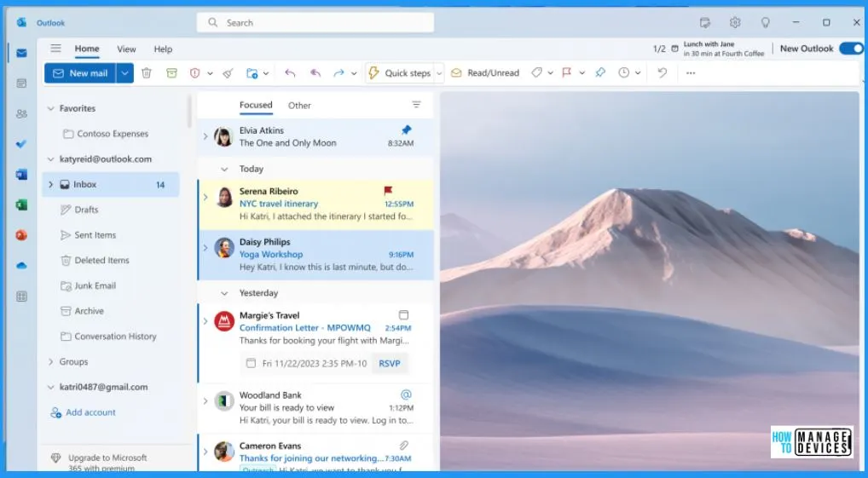Open the New mail dropdown arrow
The width and height of the screenshot is (868, 478).
(x=125, y=73)
